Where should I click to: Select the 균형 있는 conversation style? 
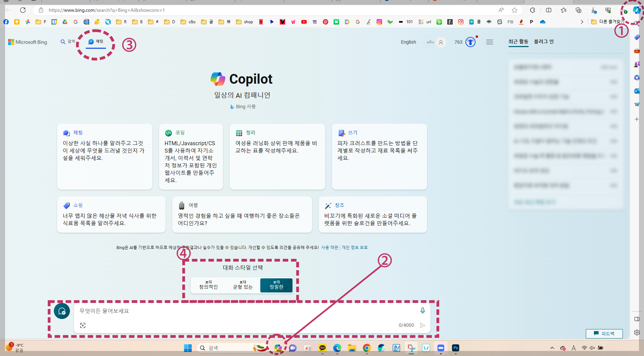click(243, 285)
